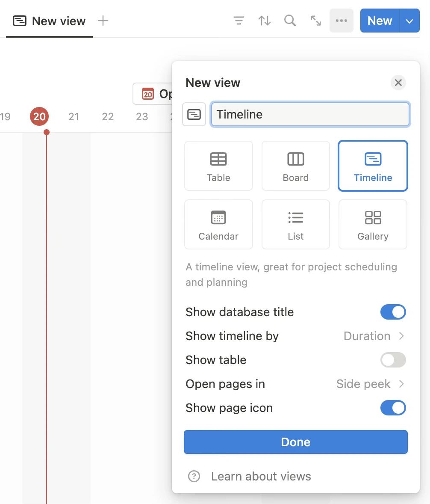Switch to the Board view type
This screenshot has width=430, height=504.
pyautogui.click(x=295, y=166)
